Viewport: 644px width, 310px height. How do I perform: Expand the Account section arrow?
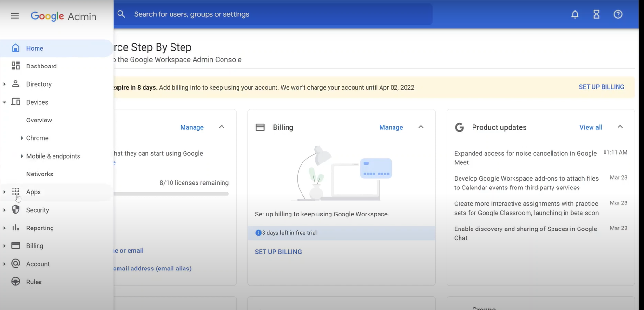pos(4,264)
